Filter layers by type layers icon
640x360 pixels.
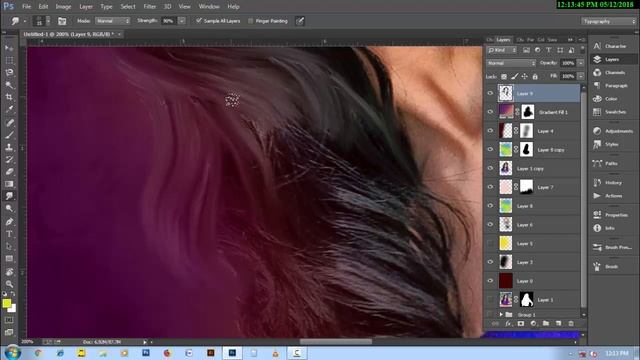tap(549, 50)
